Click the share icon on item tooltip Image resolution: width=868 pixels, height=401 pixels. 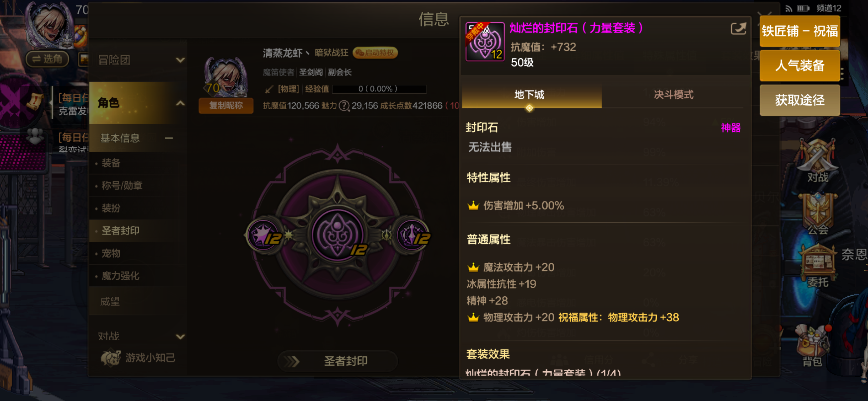click(x=738, y=29)
